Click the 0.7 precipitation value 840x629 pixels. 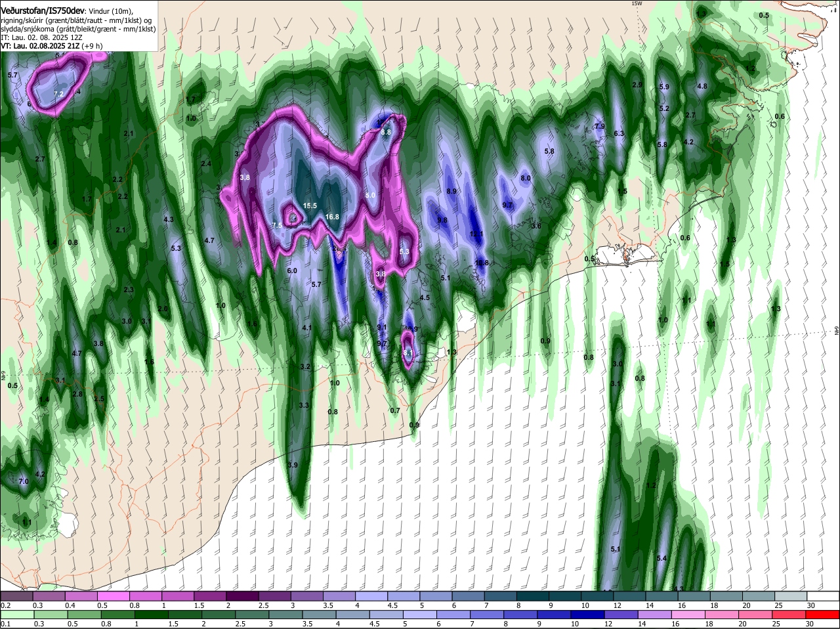[x=395, y=410]
